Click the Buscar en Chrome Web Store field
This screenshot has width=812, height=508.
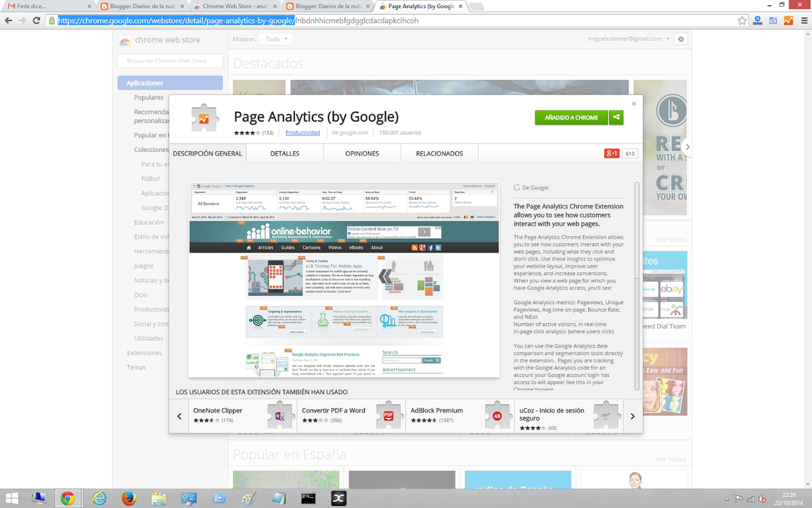[170, 61]
